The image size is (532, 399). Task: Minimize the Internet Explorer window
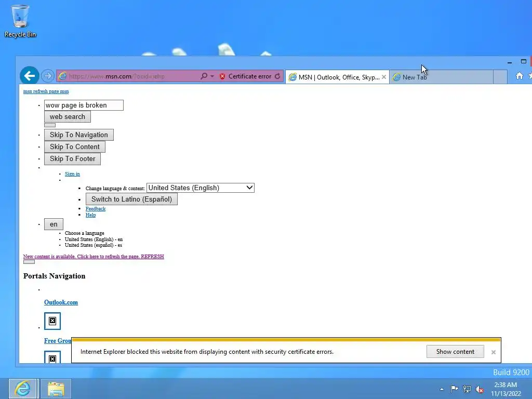(509, 62)
